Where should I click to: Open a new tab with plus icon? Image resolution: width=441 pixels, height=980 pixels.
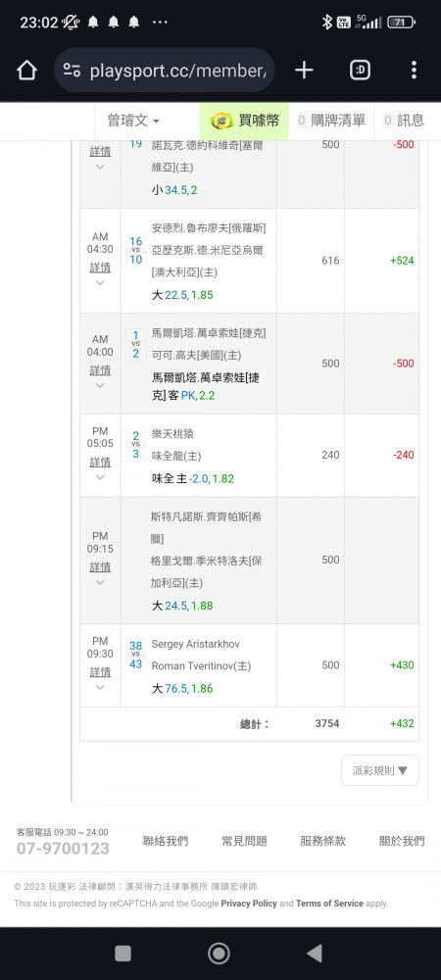click(304, 70)
